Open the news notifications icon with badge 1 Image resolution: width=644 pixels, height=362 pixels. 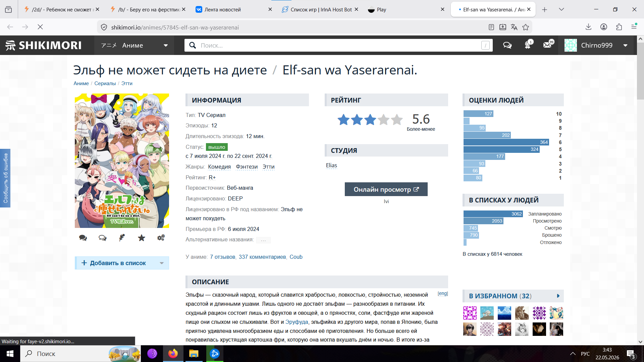coord(528,45)
